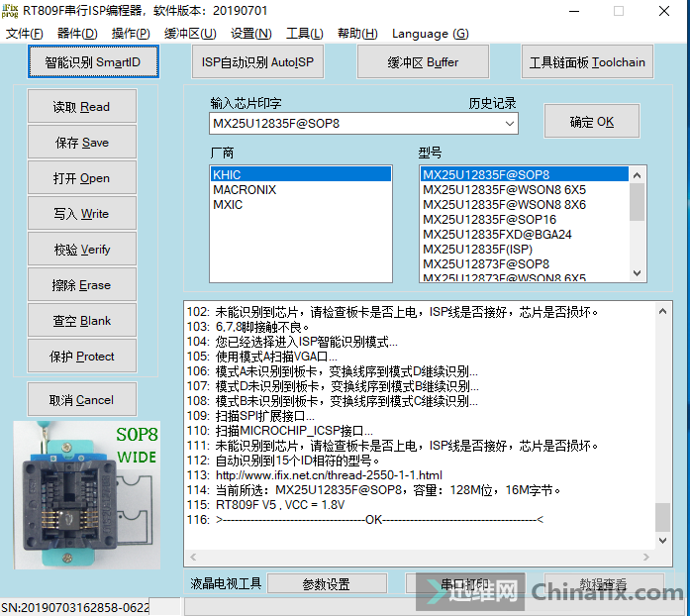Click the Read chip button

[82, 107]
